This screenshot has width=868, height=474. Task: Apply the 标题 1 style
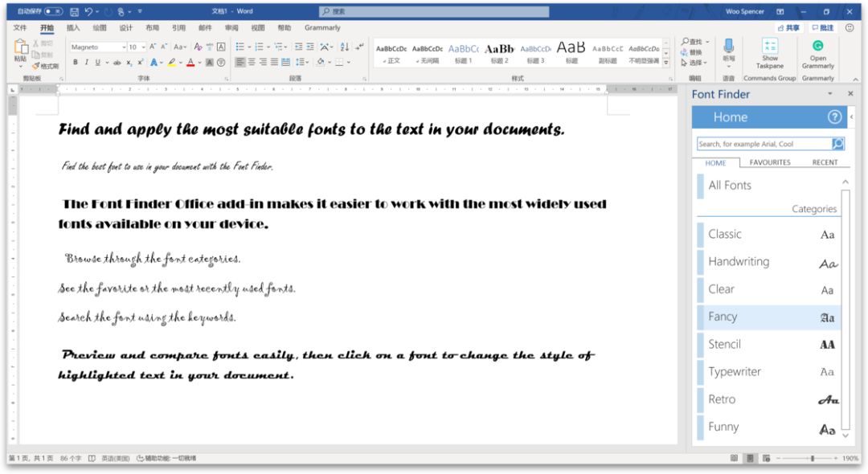(464, 54)
